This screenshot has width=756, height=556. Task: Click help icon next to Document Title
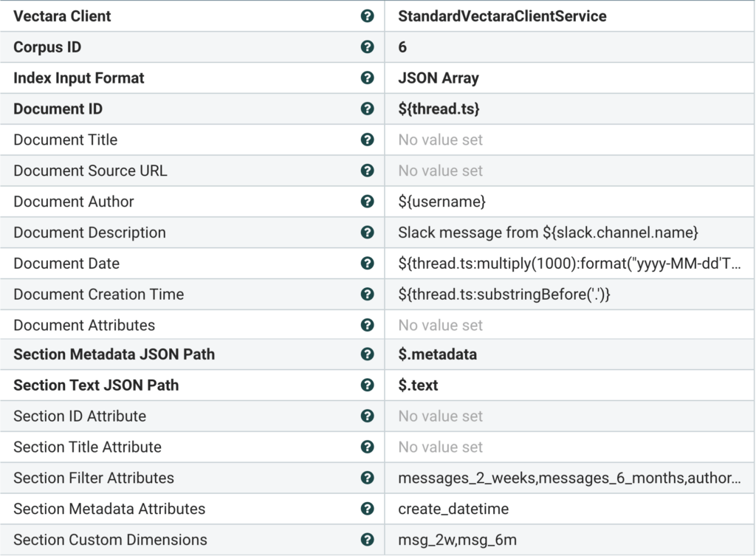coord(367,140)
